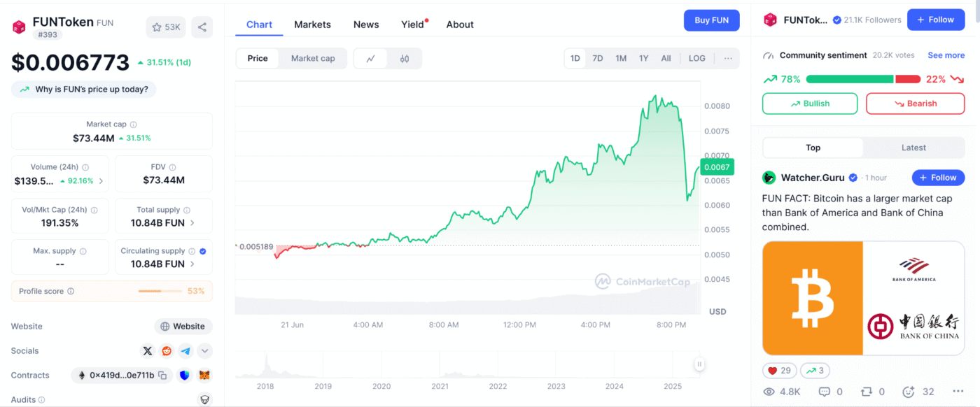Open the Circulating supply info icon

pos(192,251)
